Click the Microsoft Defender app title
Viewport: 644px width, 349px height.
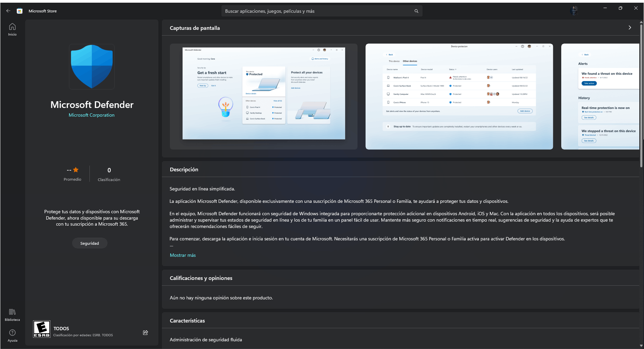pyautogui.click(x=92, y=105)
